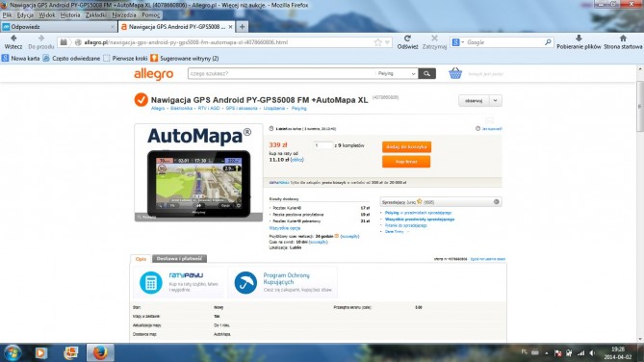Viewport: 644px width, 362px height.
Task: Open the URL bar history dropdown arrow
Action: [387, 42]
